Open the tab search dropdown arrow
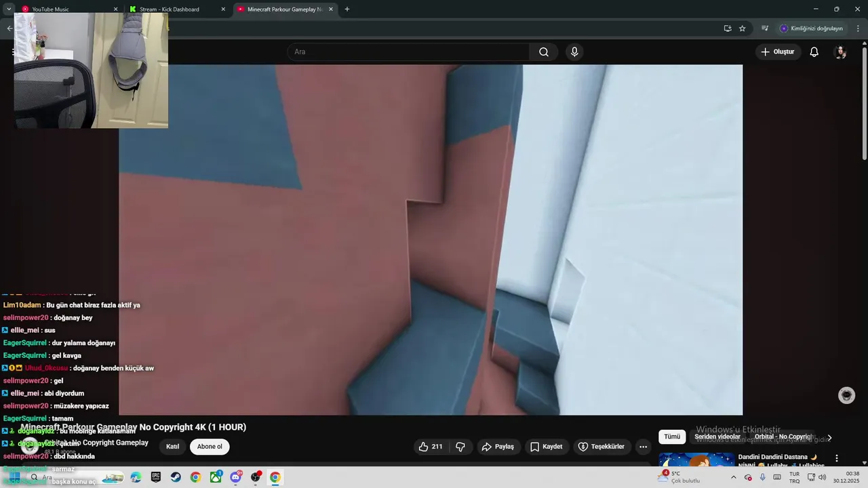Image resolution: width=868 pixels, height=488 pixels. (x=9, y=9)
